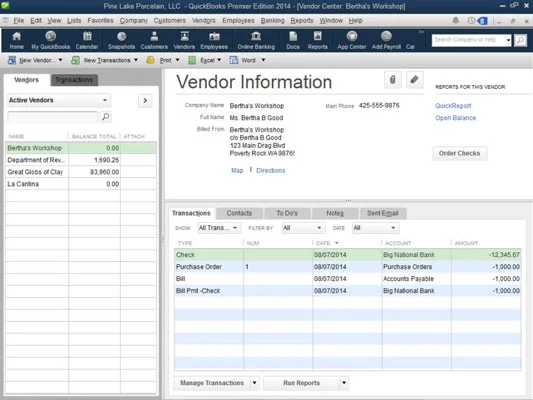Viewport: 533px width, 400px height.
Task: Click the Add Payroll icon
Action: click(x=386, y=40)
